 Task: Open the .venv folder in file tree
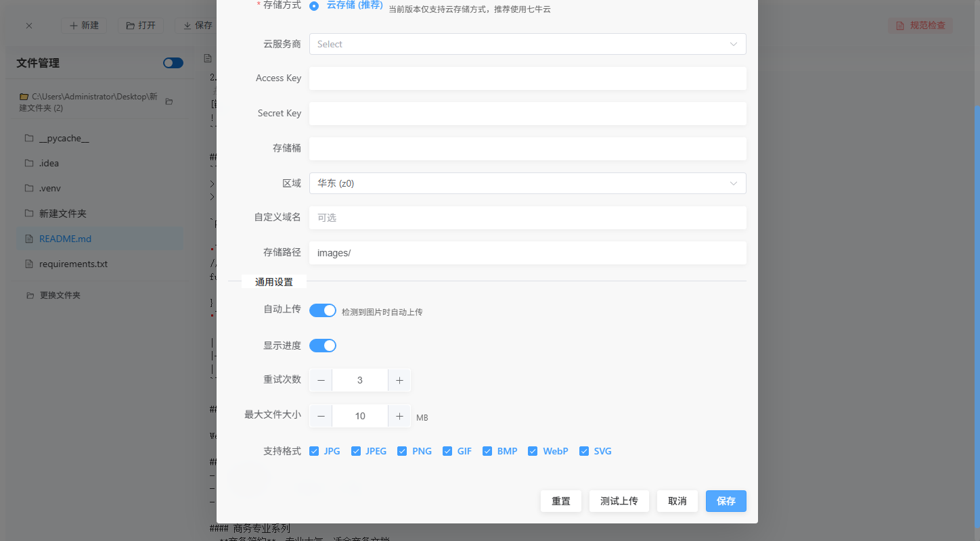pyautogui.click(x=50, y=188)
